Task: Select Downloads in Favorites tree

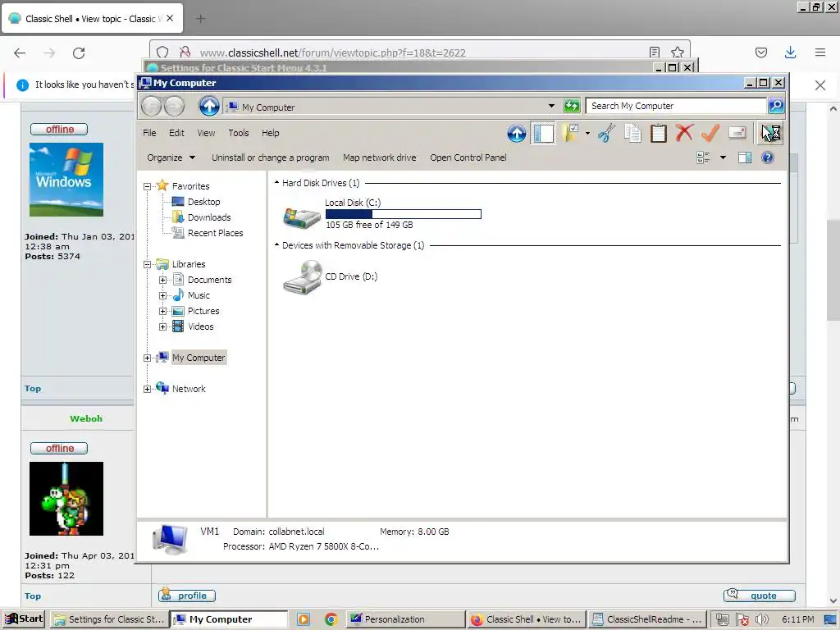Action: point(209,217)
